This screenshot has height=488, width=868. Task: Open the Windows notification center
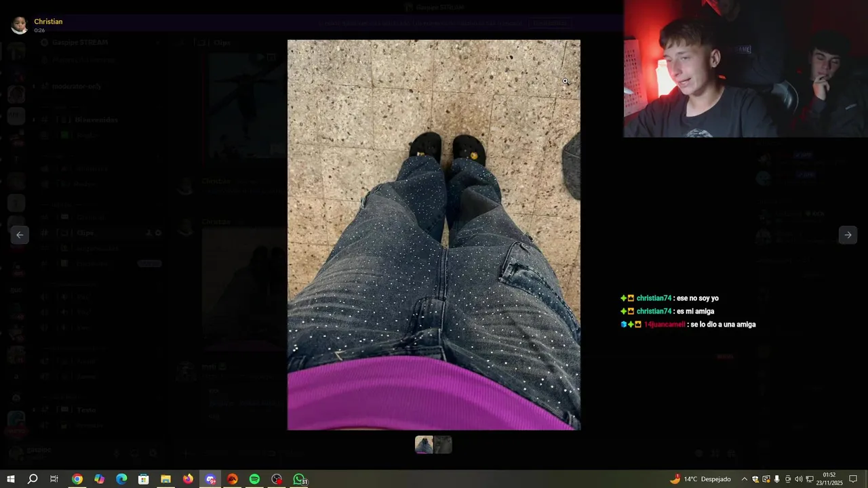click(x=853, y=479)
